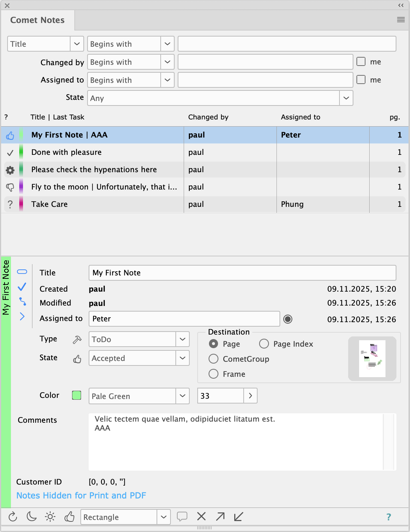Viewport: 410px width, 532px height.
Task: Select the Comet Notes tab
Action: 37,20
